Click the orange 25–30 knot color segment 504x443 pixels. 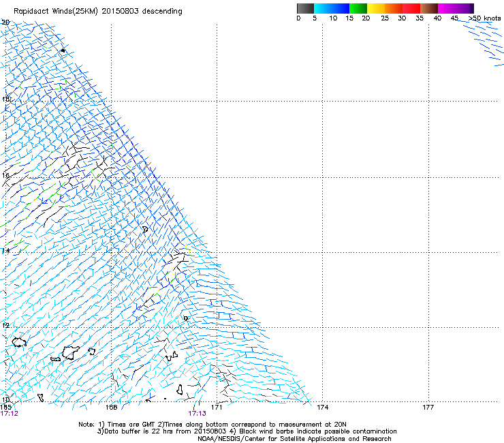[394, 8]
